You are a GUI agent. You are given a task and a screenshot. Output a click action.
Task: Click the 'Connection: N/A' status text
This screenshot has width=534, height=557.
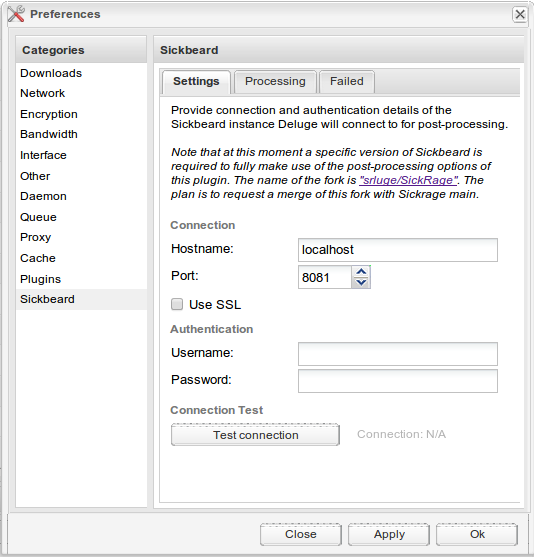tap(401, 434)
